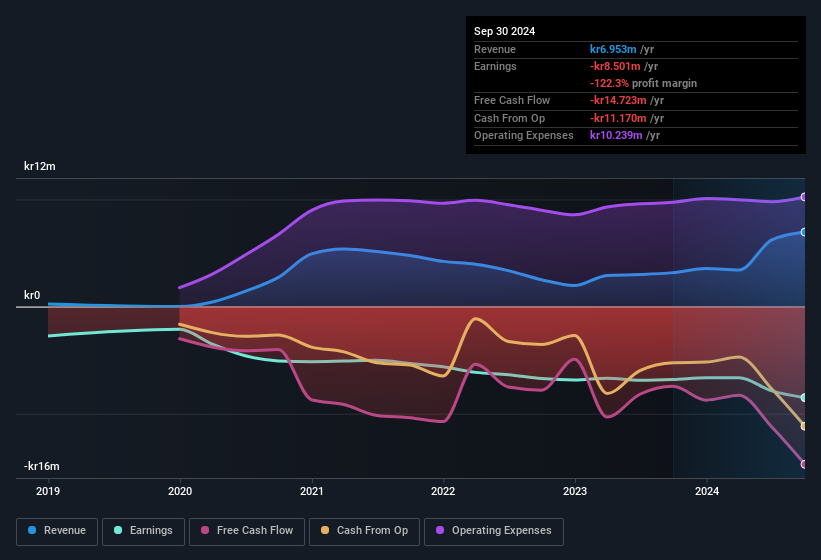Select the purple Operating Expenses endpoint marker
Screen dimensions: 821x560
(x=804, y=197)
